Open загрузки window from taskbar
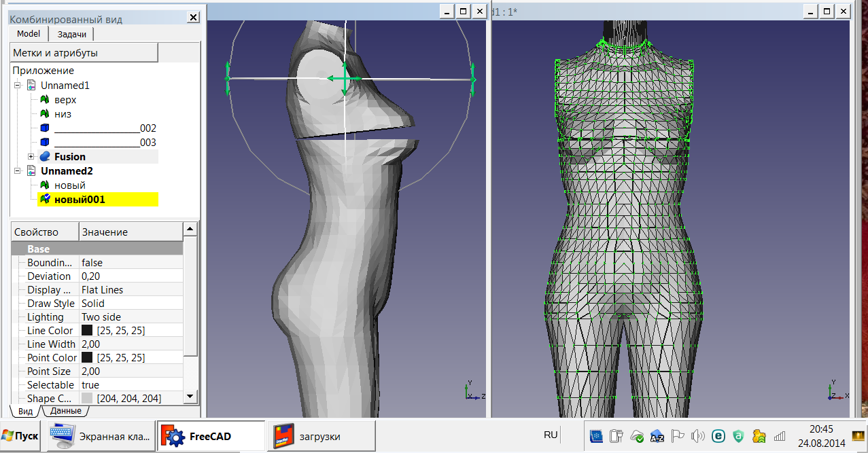This screenshot has width=868, height=453. tap(321, 436)
